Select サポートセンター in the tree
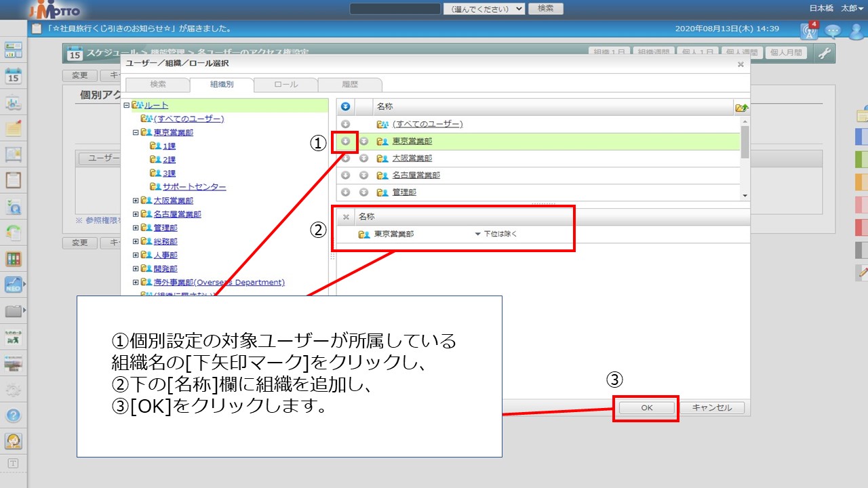The width and height of the screenshot is (868, 488). click(x=194, y=186)
